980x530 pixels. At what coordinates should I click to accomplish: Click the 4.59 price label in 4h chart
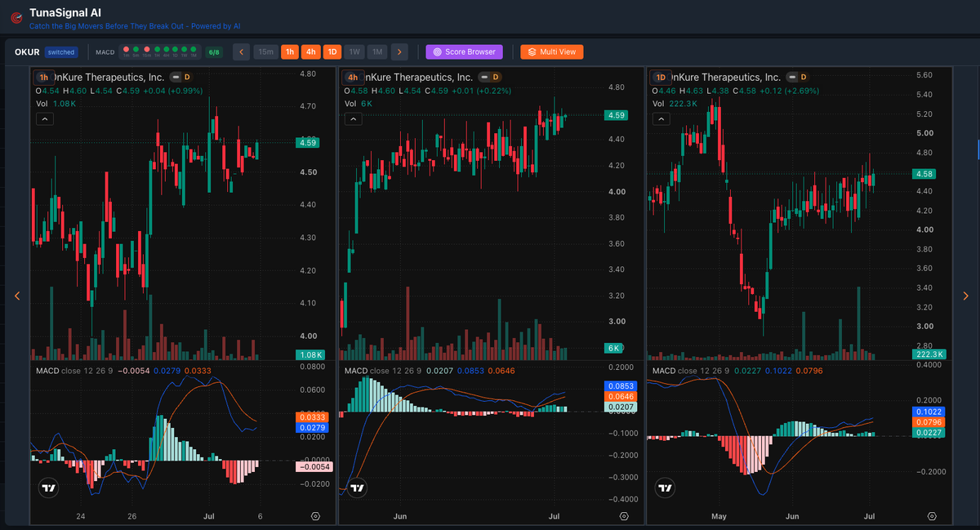click(617, 115)
